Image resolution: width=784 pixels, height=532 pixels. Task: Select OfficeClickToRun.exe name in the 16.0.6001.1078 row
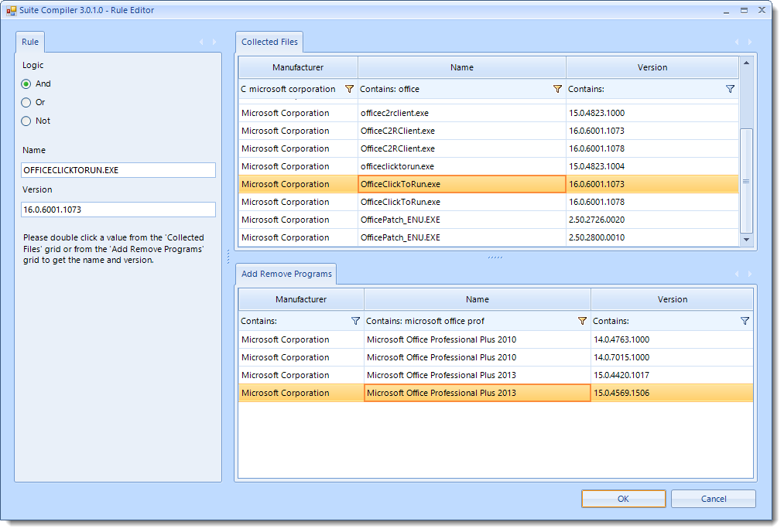click(462, 202)
